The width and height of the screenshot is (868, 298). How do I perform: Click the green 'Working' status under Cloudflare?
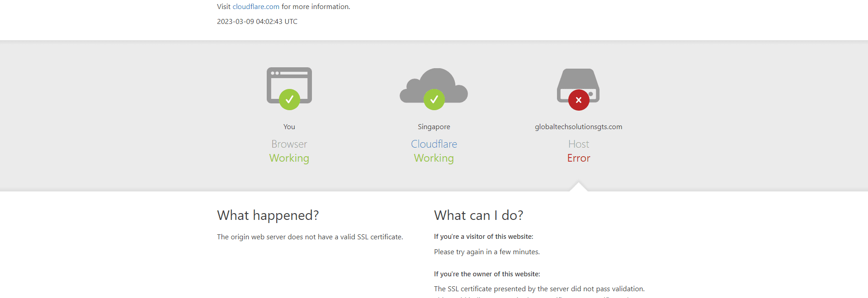(x=434, y=158)
